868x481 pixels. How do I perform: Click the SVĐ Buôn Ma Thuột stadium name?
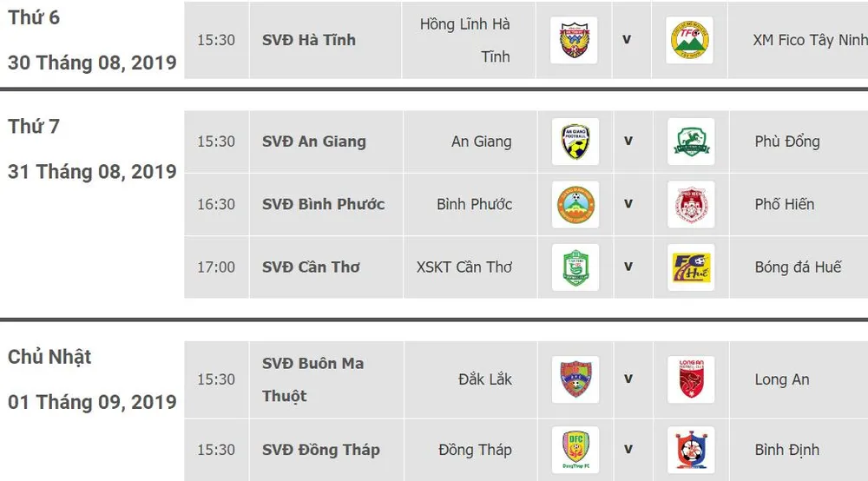[312, 379]
